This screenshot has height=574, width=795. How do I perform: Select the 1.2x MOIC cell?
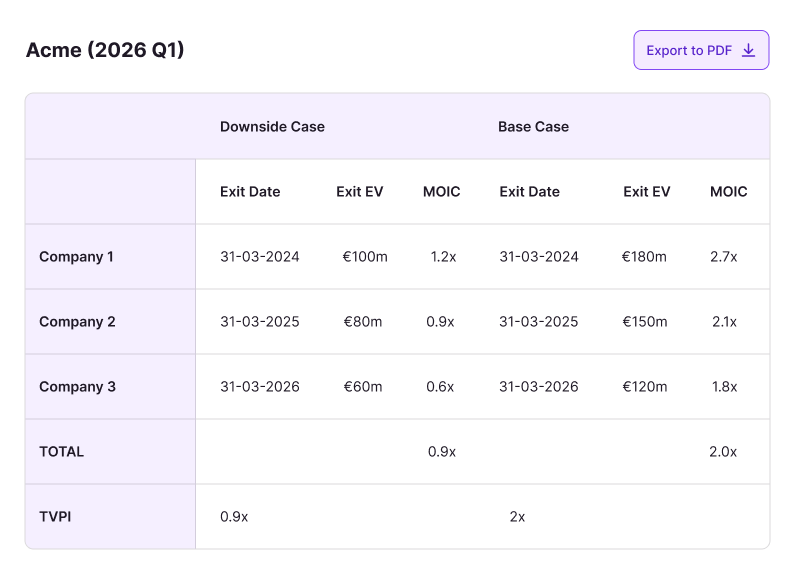(x=443, y=257)
